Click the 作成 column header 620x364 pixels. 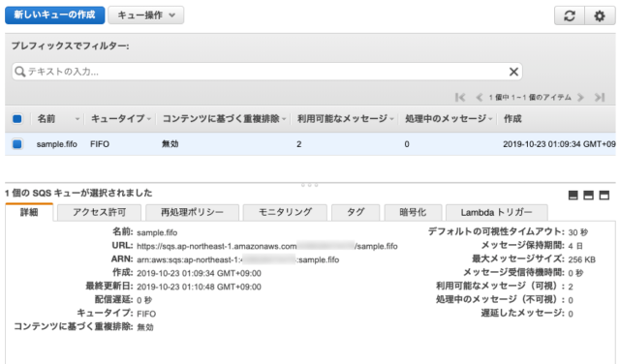[512, 118]
